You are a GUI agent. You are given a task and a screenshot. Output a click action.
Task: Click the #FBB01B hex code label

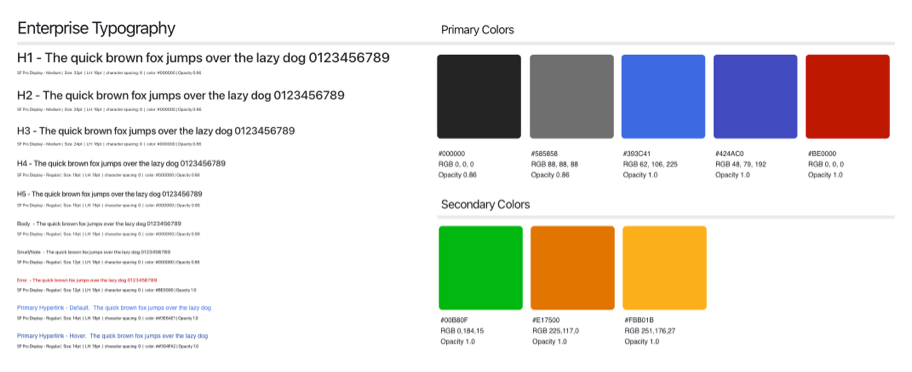[639, 320]
